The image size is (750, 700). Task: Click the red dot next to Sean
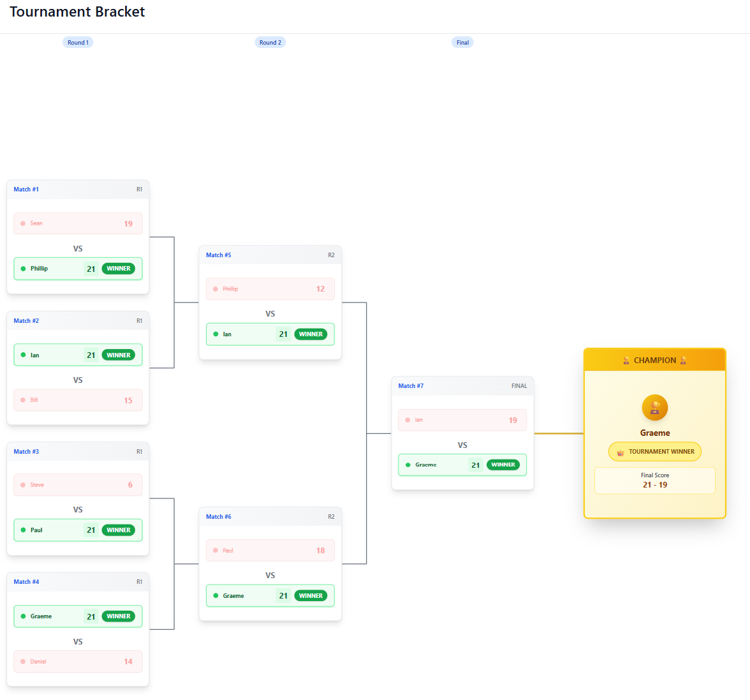pyautogui.click(x=23, y=223)
